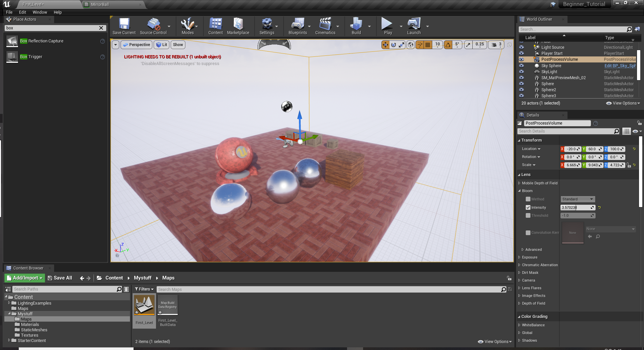This screenshot has height=350, width=644.
Task: Open the Lit view mode button
Action: 162,45
